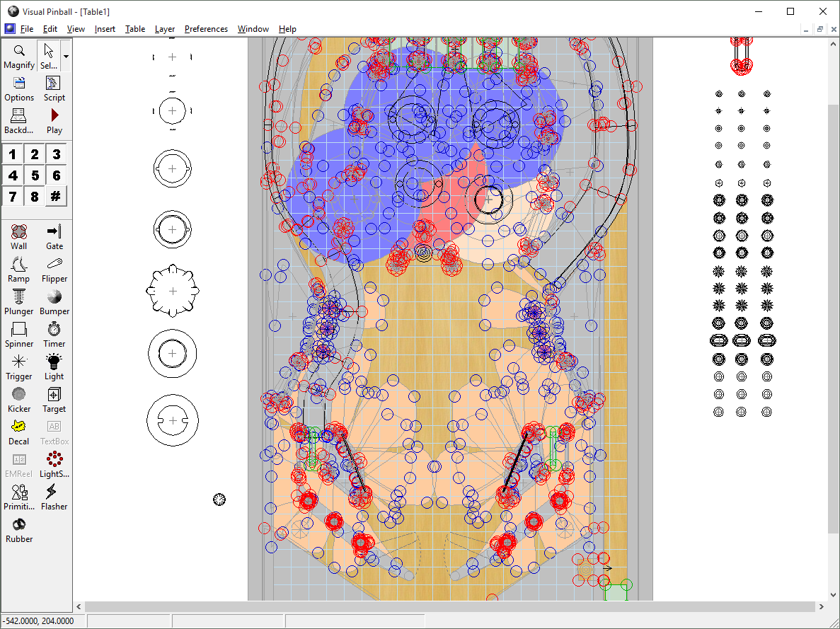Screen dimensions: 840x629
Task: Select the Spinner tool
Action: pyautogui.click(x=19, y=335)
